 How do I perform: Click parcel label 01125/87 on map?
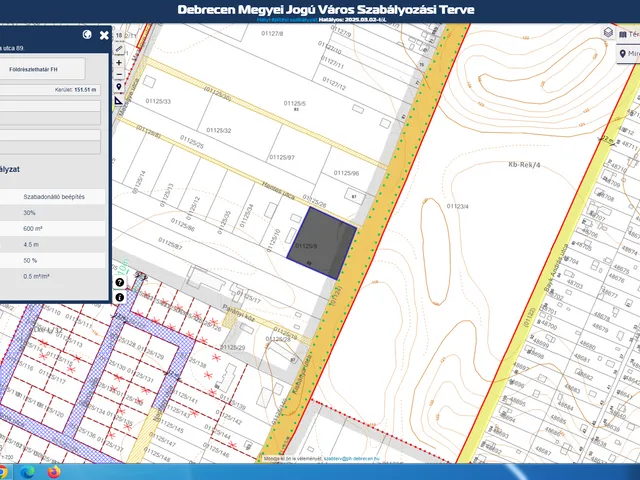(170, 244)
